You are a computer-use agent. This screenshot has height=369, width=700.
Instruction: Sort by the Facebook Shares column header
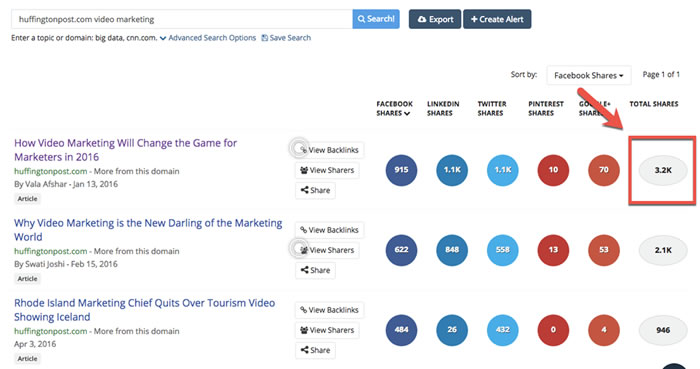[394, 108]
